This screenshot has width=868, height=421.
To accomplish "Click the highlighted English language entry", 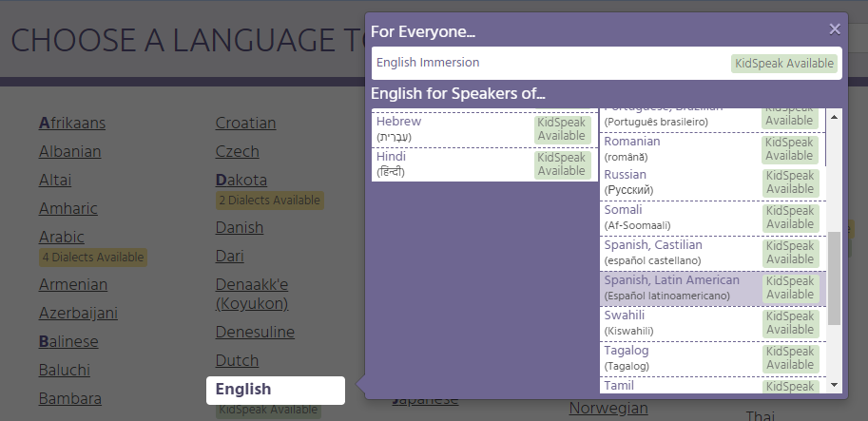I will point(275,390).
